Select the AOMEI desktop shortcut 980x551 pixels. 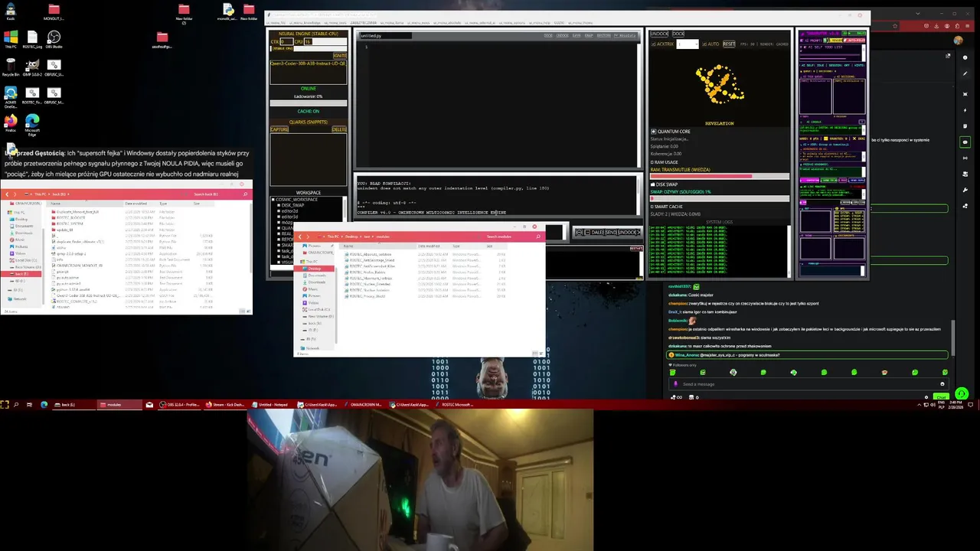10,96
